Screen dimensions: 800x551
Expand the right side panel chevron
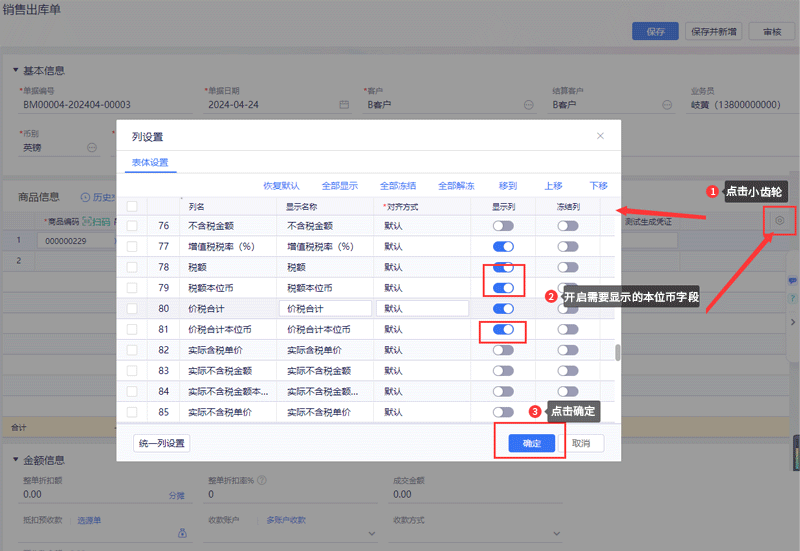click(x=792, y=322)
